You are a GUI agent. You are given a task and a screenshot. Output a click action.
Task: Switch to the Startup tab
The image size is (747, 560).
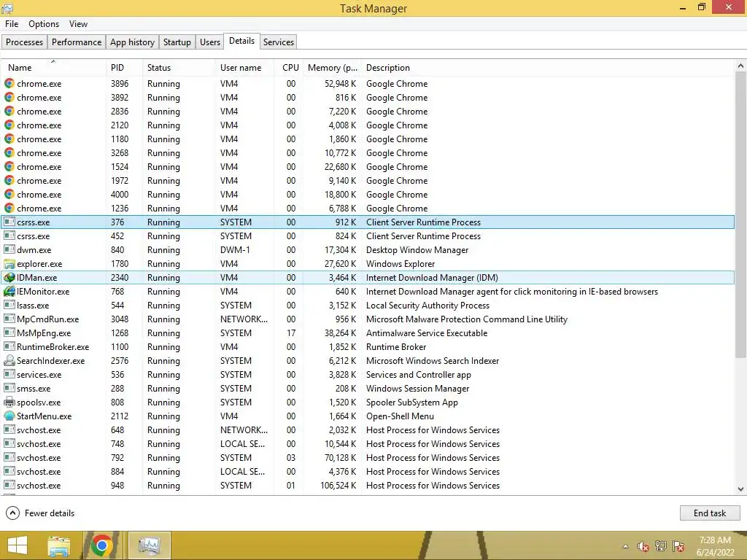177,42
